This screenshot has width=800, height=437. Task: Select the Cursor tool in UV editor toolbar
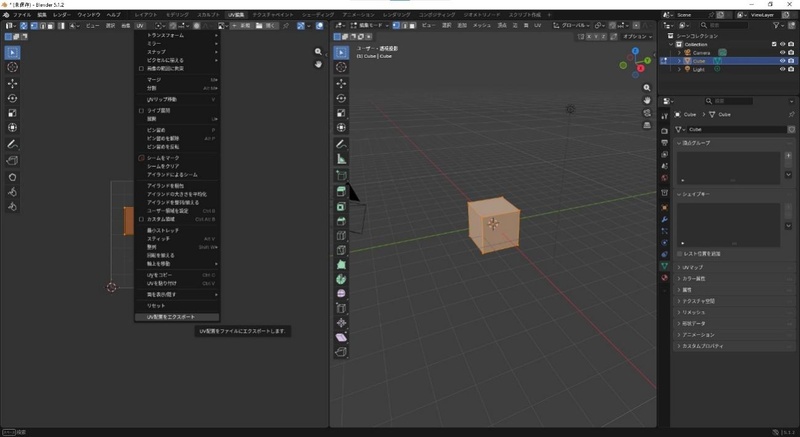(12, 67)
